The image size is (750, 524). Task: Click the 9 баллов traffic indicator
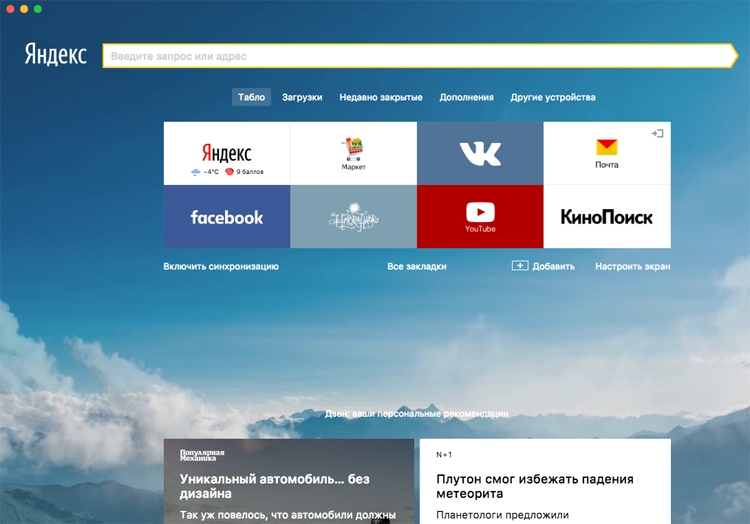click(x=244, y=172)
